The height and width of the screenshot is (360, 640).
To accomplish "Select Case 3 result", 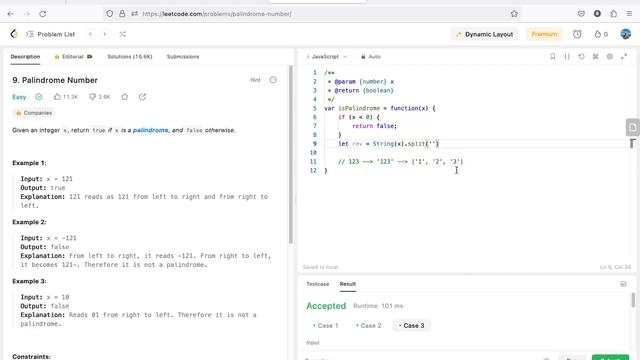I will click(411, 326).
